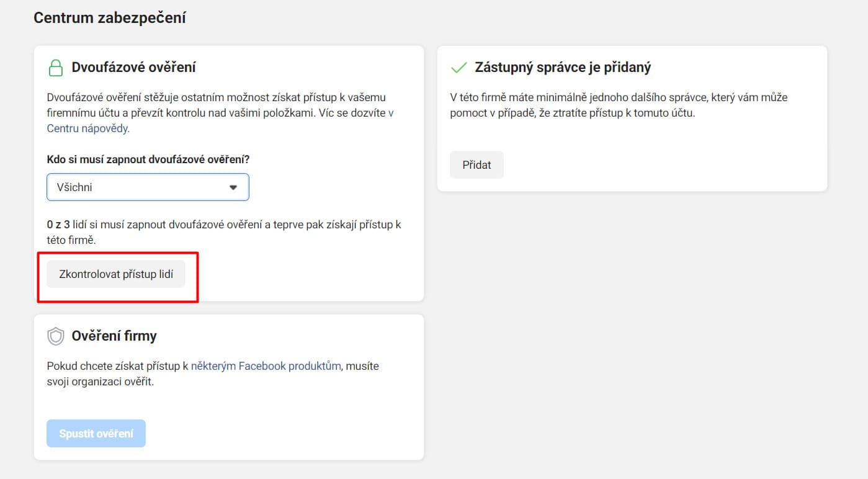868x479 pixels.
Task: Expand the dropdown using its caret arrow
Action: point(233,187)
